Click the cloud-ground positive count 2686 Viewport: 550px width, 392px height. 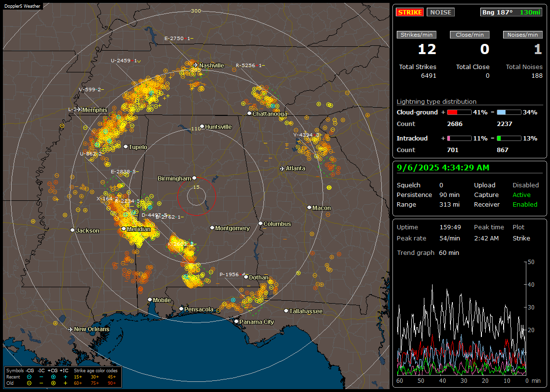point(455,124)
